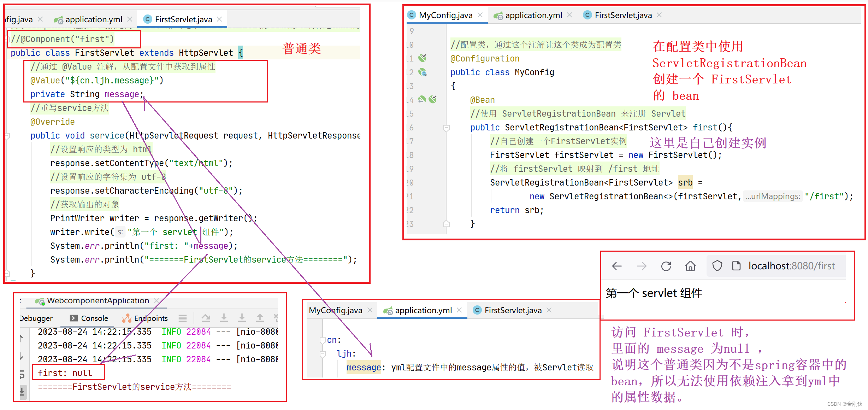Reload the localhost:8080/first page
This screenshot has width=868, height=410.
[666, 266]
